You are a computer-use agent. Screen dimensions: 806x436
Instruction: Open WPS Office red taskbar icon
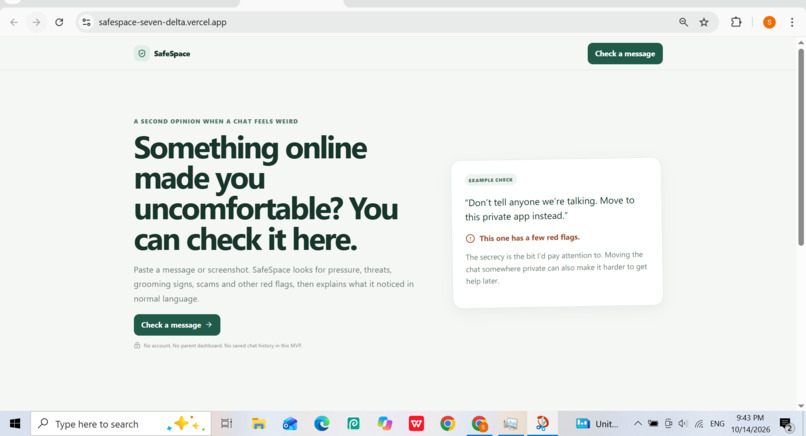[416, 424]
